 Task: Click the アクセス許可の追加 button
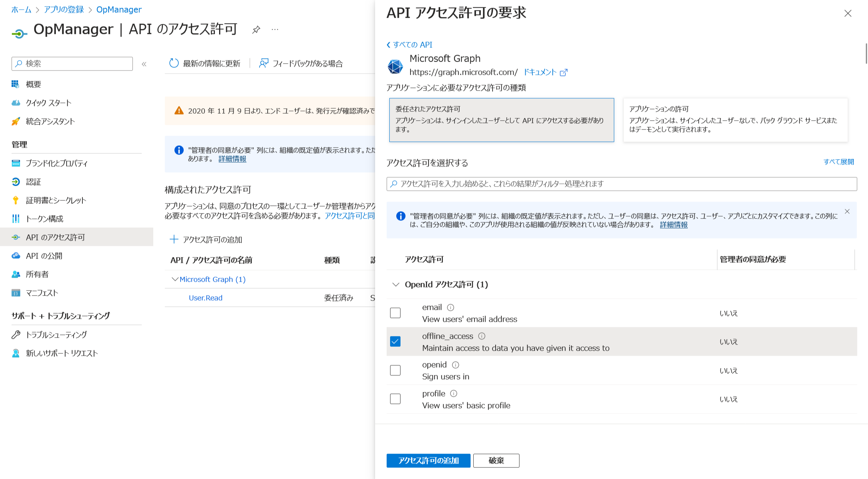428,461
